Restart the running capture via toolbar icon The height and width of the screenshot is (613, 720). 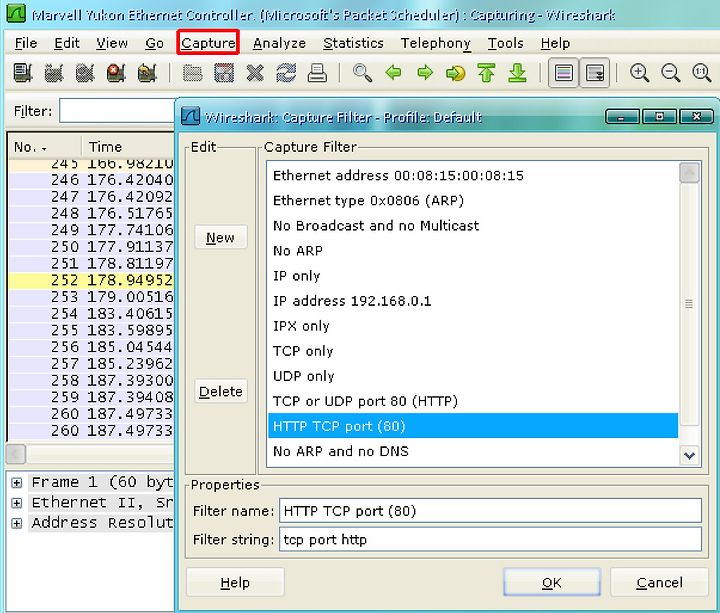[x=147, y=73]
